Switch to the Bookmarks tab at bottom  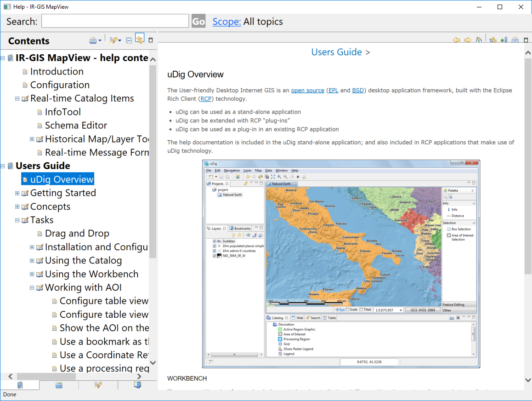pyautogui.click(x=137, y=385)
